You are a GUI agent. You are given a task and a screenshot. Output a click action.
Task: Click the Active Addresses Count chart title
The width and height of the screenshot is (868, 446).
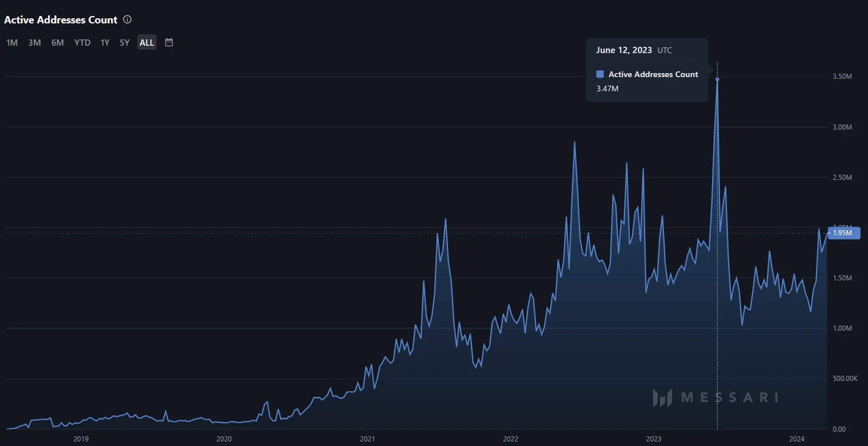pyautogui.click(x=61, y=19)
